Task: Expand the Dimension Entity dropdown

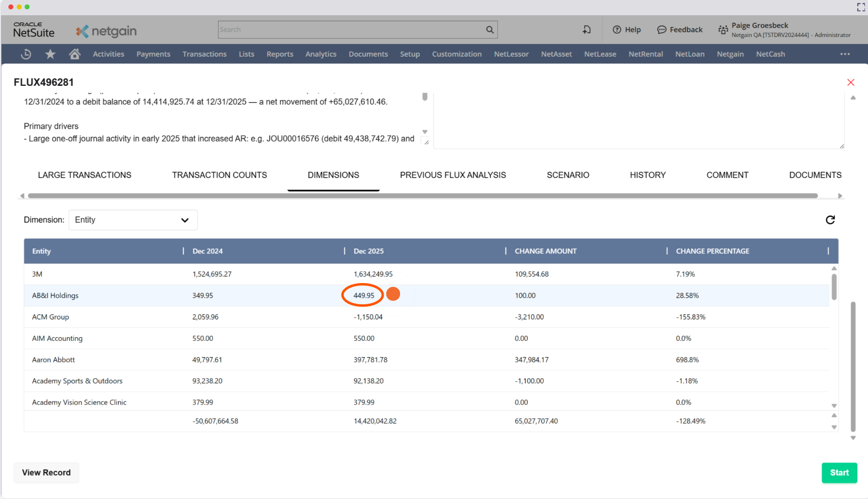Action: [133, 220]
